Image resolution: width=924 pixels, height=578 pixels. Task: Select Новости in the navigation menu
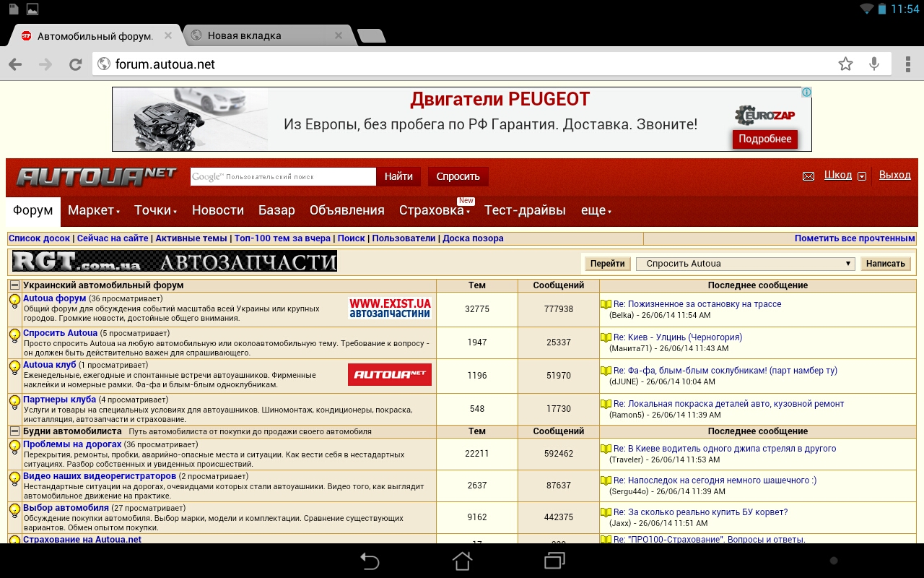click(x=217, y=210)
